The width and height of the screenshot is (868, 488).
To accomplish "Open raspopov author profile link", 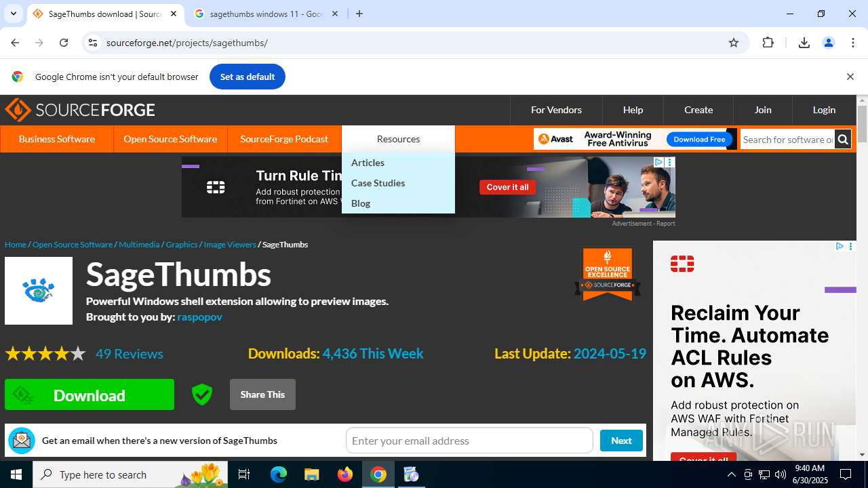I will point(199,317).
